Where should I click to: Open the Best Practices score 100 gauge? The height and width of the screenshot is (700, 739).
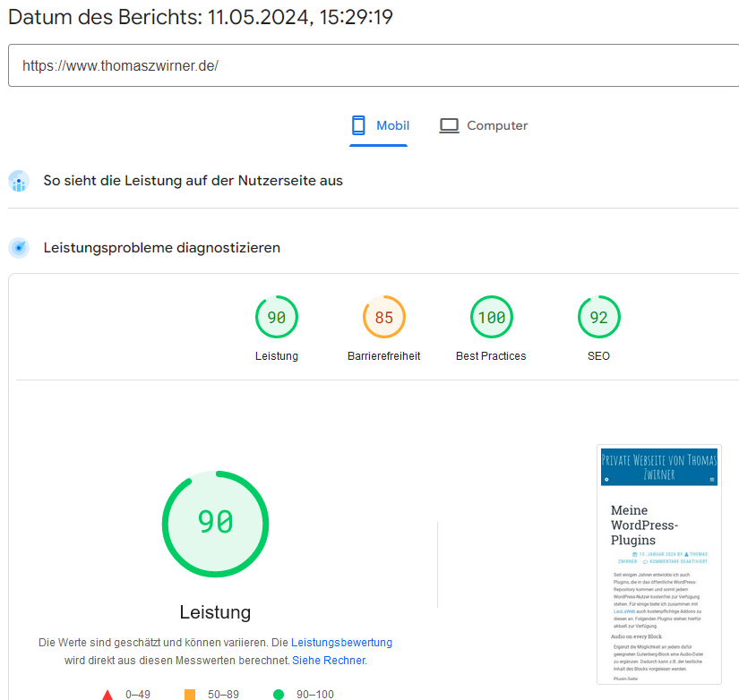[x=491, y=317]
